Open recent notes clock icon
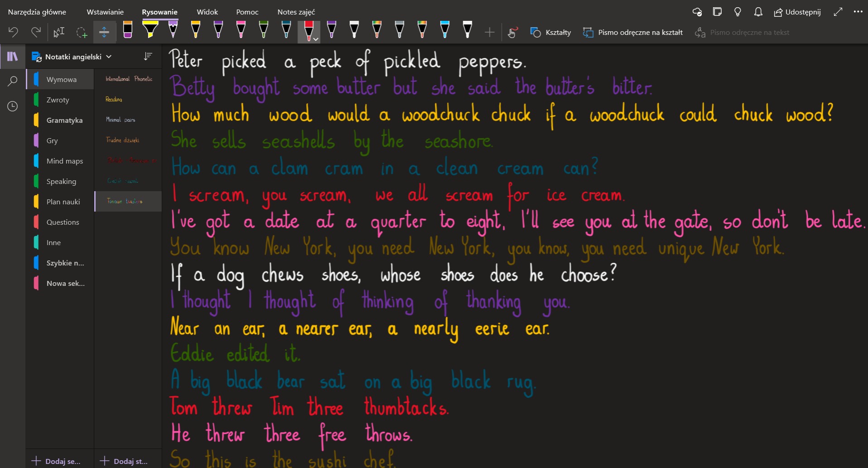The image size is (868, 468). [x=13, y=106]
